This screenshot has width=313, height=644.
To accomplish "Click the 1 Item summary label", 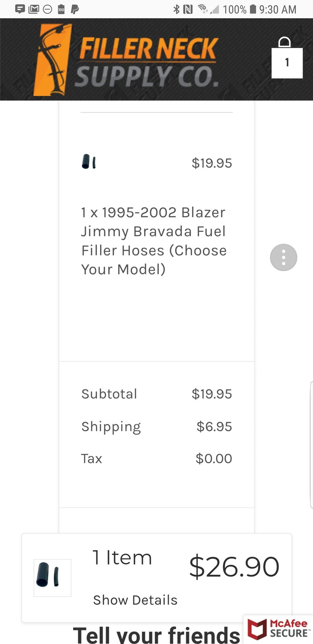I will tap(122, 558).
